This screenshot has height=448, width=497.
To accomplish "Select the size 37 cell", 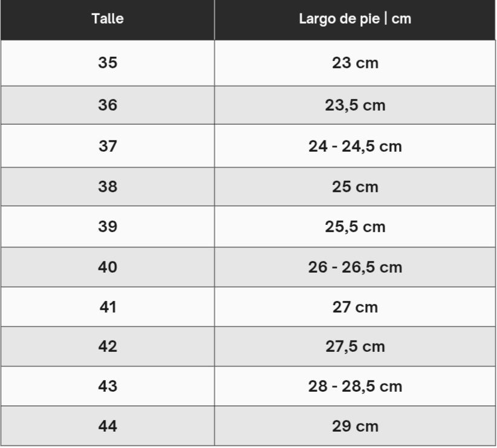I will 108,146.
